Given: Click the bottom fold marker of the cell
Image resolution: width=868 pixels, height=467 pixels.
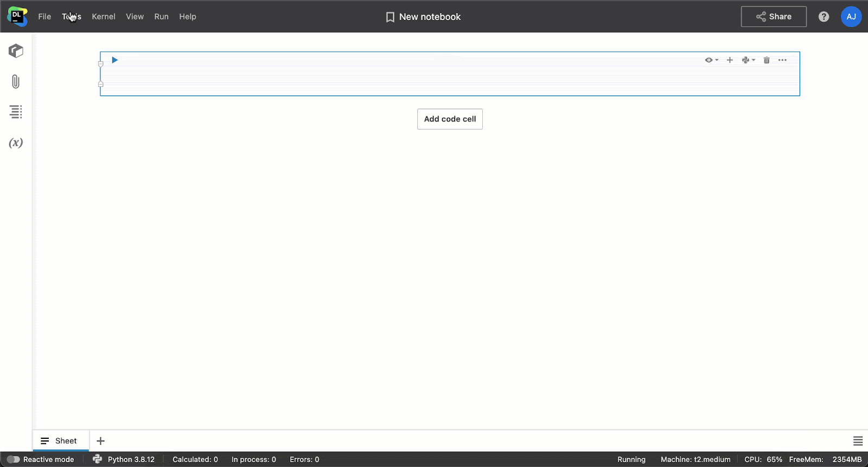Looking at the screenshot, I should tap(100, 84).
